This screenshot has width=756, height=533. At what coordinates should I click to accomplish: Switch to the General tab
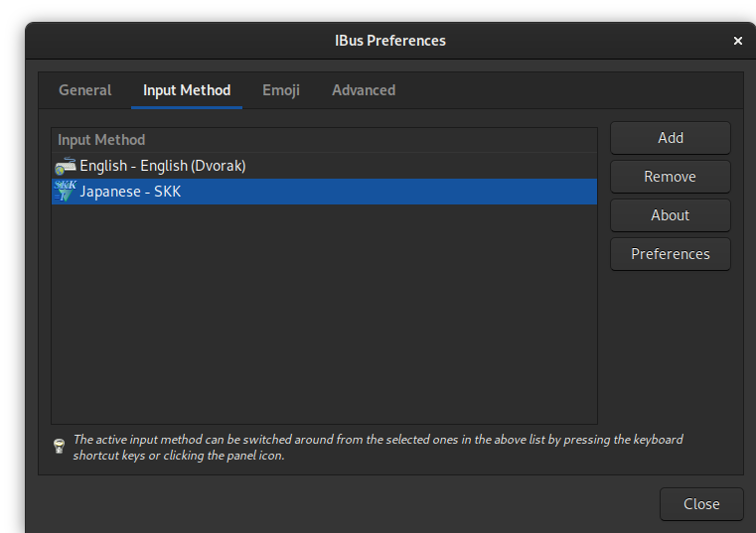click(x=85, y=90)
